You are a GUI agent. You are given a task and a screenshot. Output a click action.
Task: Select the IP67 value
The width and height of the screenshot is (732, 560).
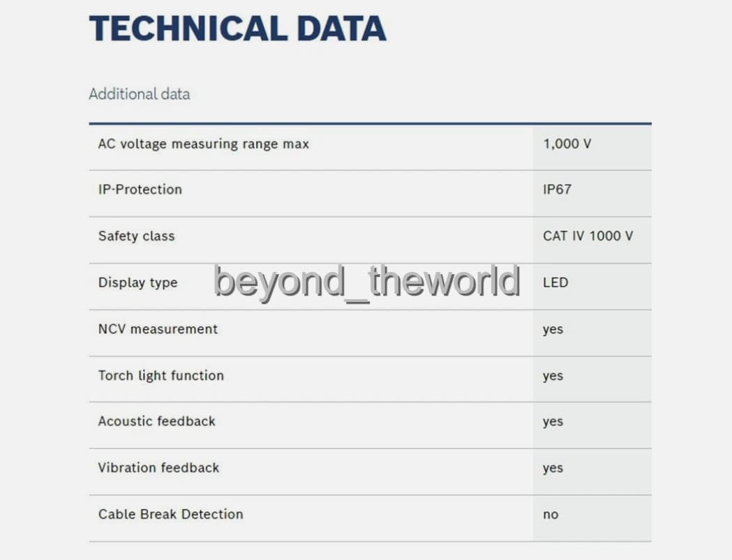pyautogui.click(x=557, y=190)
